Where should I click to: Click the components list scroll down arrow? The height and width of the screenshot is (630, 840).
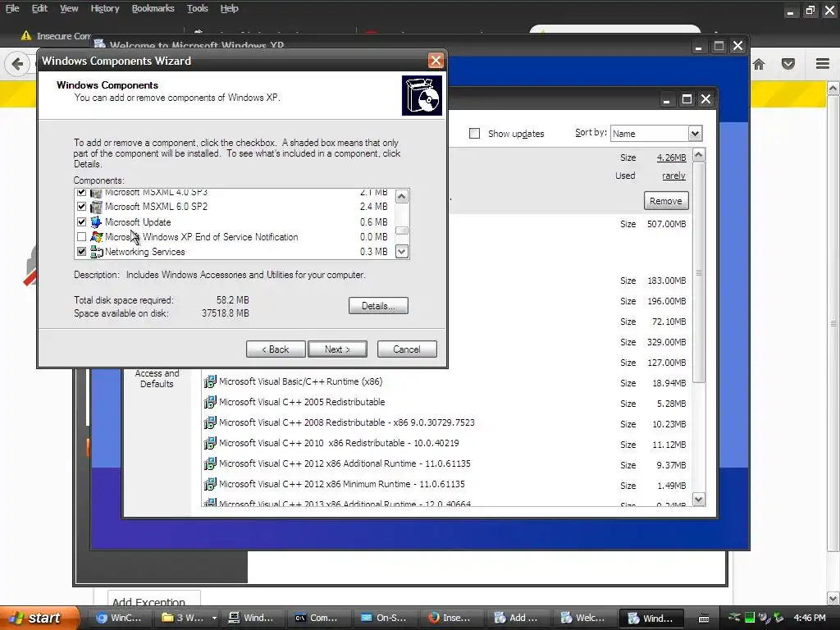[x=402, y=251]
